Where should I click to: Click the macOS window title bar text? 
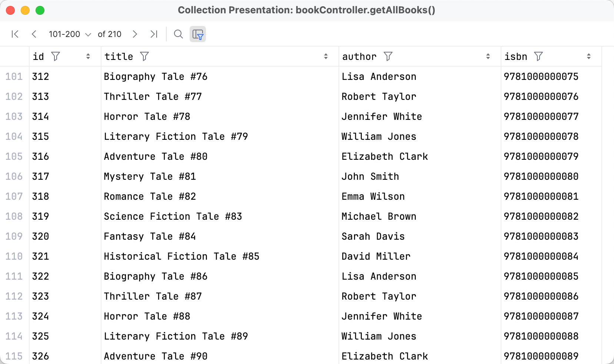pos(307,10)
